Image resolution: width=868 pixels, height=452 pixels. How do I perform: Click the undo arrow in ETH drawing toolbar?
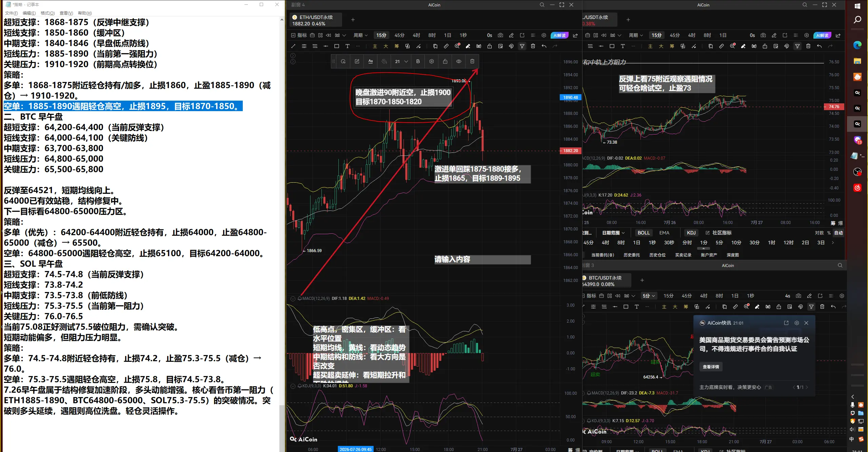point(544,46)
